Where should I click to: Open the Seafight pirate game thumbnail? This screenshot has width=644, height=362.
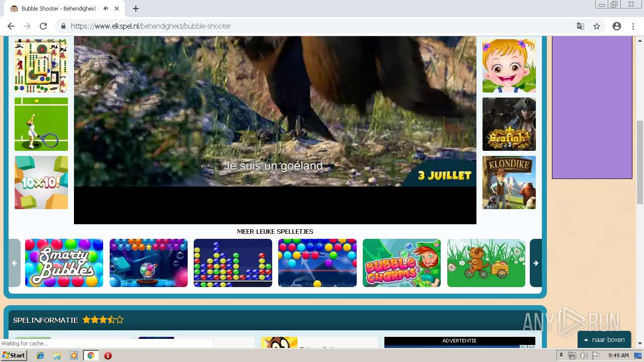[x=509, y=124]
